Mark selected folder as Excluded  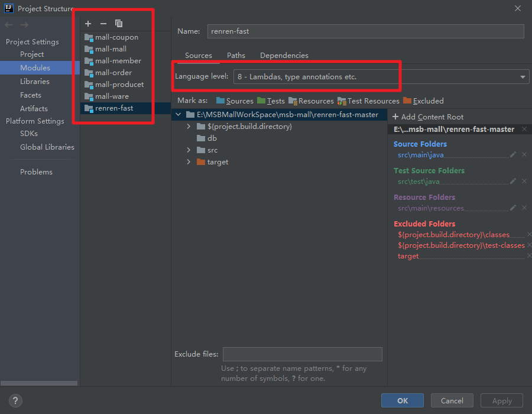[x=423, y=101]
